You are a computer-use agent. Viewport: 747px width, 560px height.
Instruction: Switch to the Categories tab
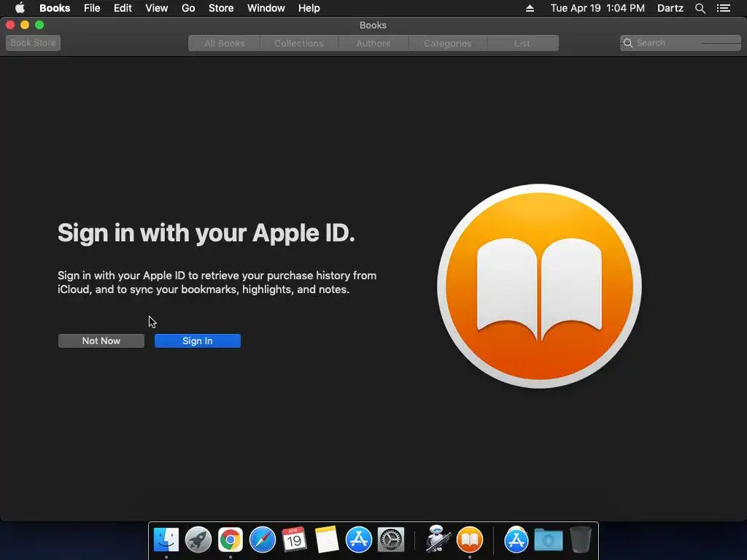(x=448, y=43)
